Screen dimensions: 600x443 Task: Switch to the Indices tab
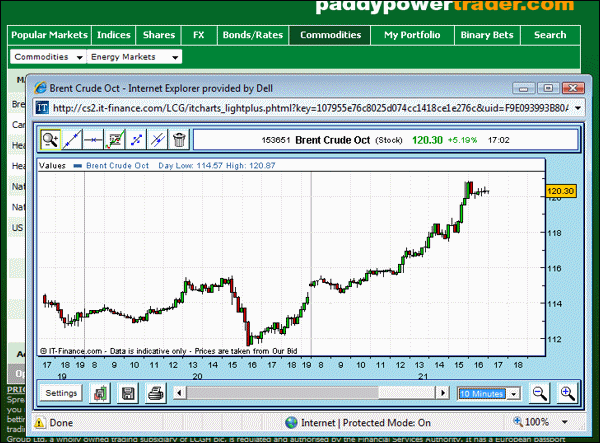coord(114,35)
